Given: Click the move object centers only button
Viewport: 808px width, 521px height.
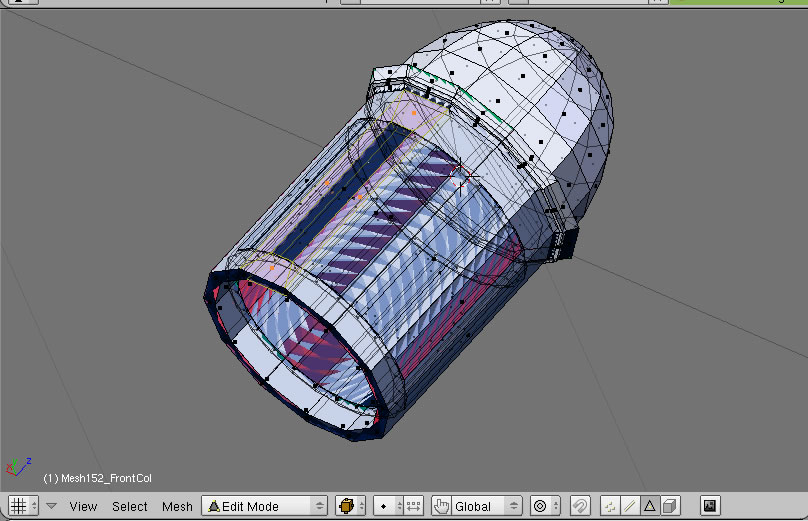Looking at the screenshot, I should (x=414, y=506).
